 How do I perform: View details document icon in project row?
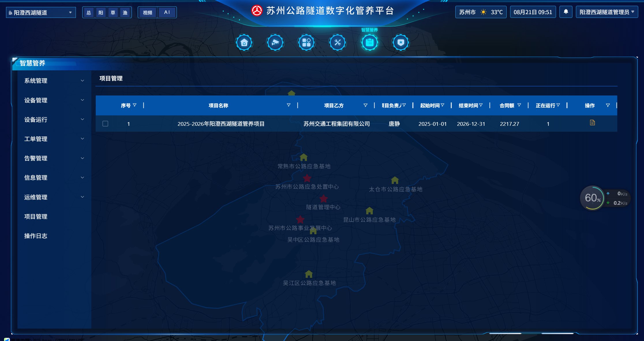(x=592, y=123)
